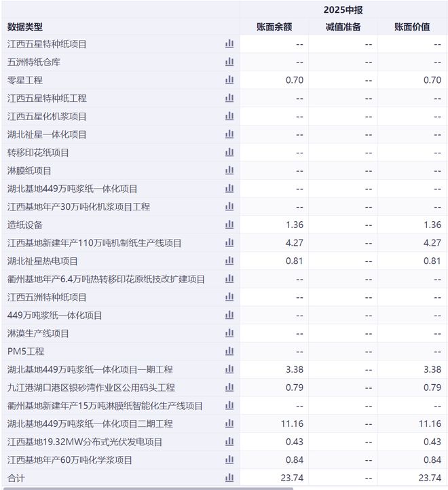Click 账面价值 value 0.81

[432, 261]
